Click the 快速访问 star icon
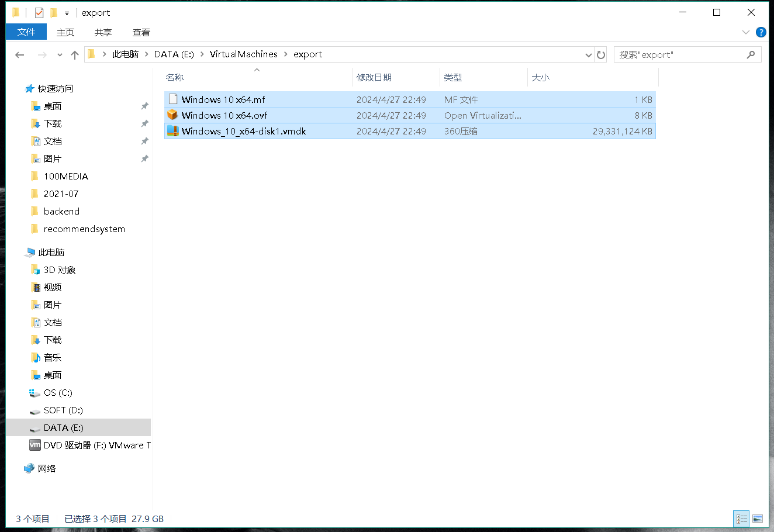This screenshot has height=532, width=774. (30, 89)
